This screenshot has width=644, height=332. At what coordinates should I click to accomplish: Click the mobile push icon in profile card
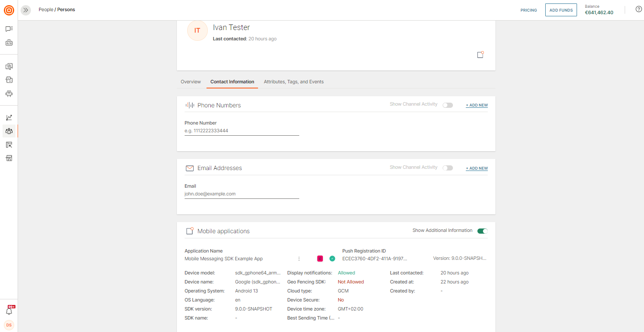tap(480, 55)
